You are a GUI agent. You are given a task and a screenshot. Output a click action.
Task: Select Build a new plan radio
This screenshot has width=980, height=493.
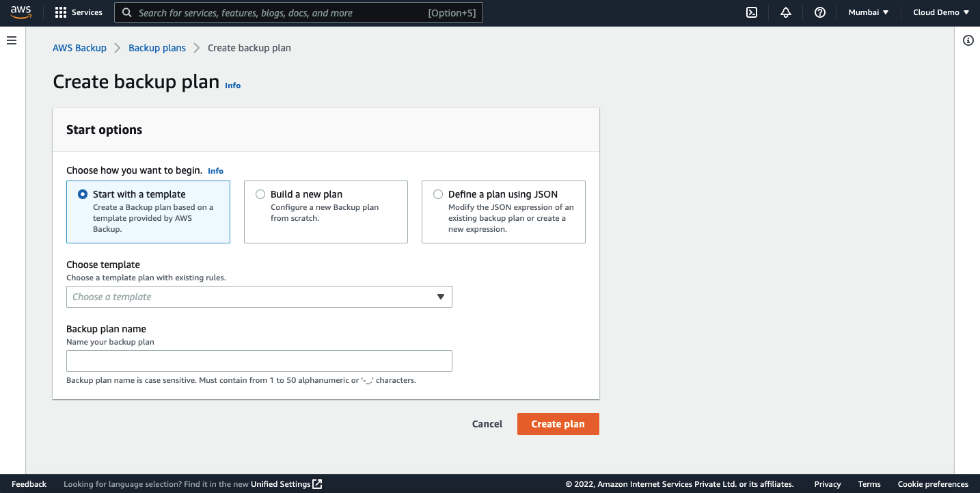point(260,194)
